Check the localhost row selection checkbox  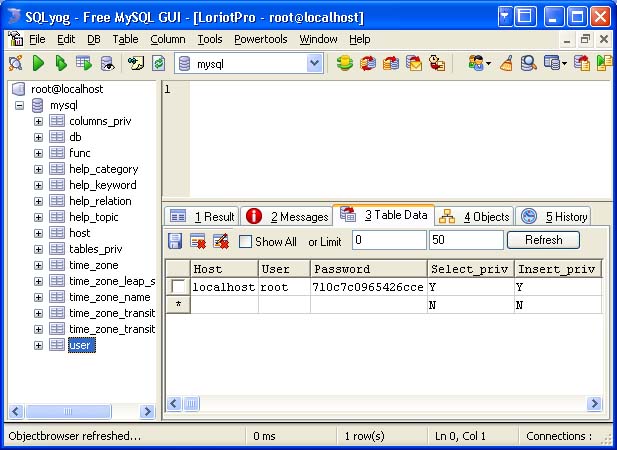tap(176, 287)
